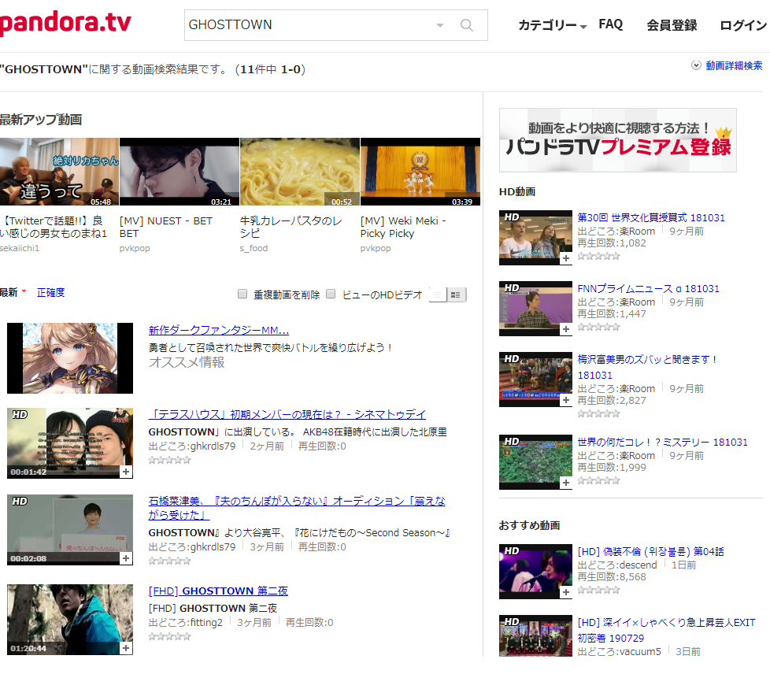Click オススメ情報 text under ad

[187, 362]
